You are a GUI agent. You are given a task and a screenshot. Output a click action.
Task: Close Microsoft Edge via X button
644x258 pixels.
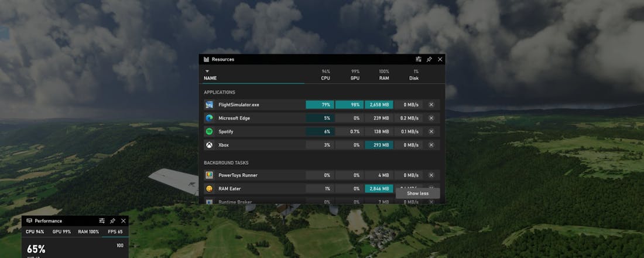pos(431,118)
